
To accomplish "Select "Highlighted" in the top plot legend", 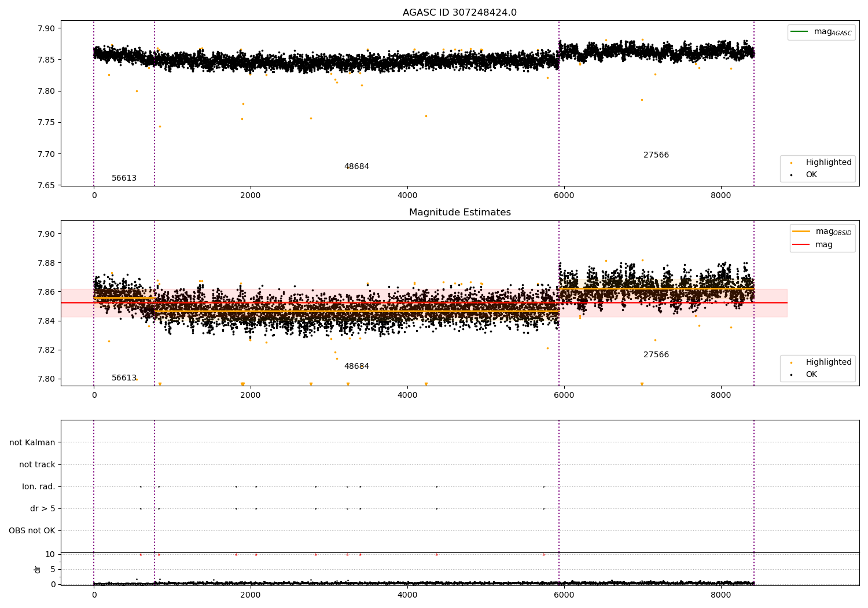I will point(829,163).
